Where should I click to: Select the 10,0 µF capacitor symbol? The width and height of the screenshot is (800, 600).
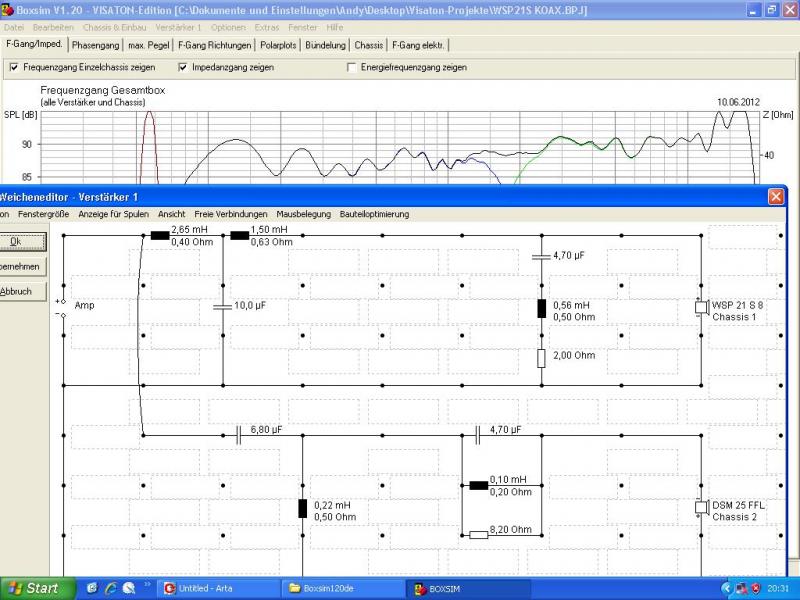click(x=223, y=306)
